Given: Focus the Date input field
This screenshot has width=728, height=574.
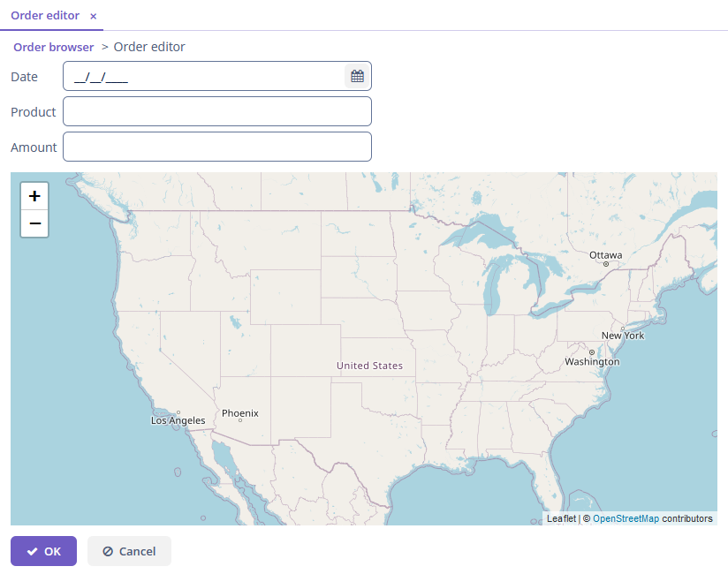Looking at the screenshot, I should click(204, 76).
